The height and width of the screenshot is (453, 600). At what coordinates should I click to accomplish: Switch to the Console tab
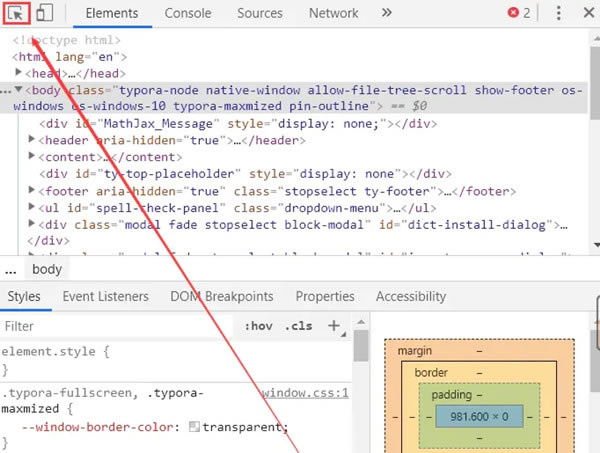[x=188, y=14]
